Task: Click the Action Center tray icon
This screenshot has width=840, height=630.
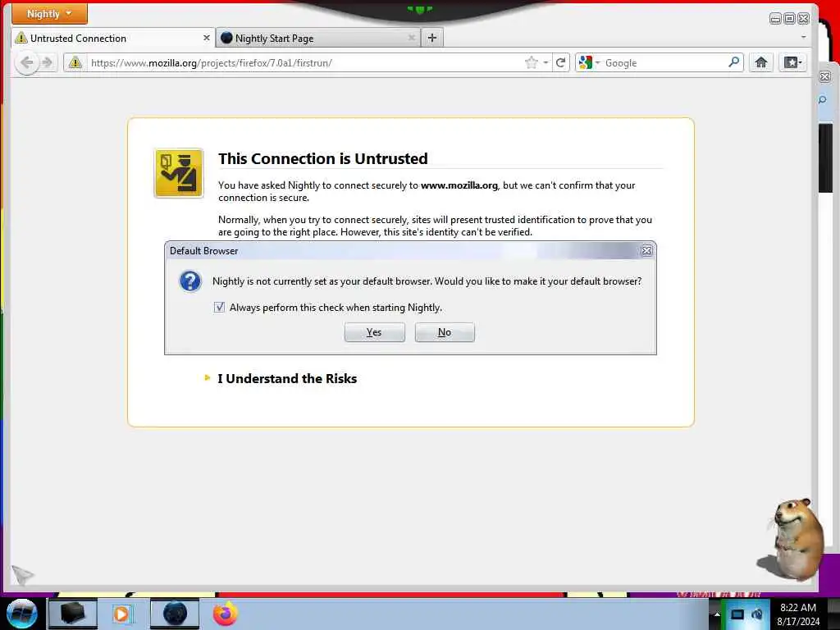Action: [x=737, y=614]
